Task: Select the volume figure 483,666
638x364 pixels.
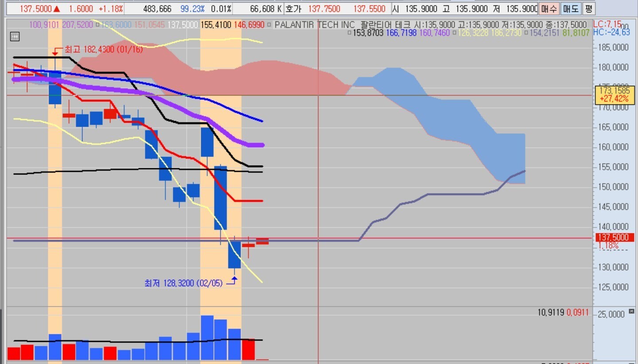Action: [157, 9]
